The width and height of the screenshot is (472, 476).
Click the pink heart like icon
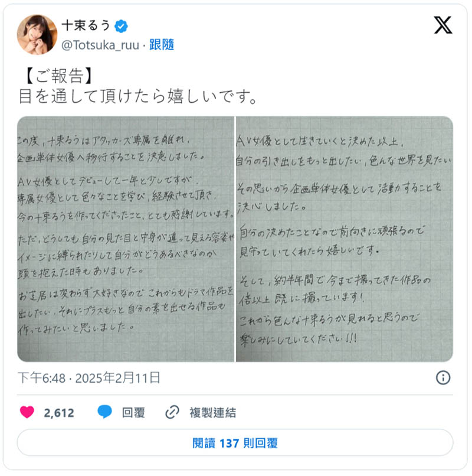pyautogui.click(x=27, y=413)
